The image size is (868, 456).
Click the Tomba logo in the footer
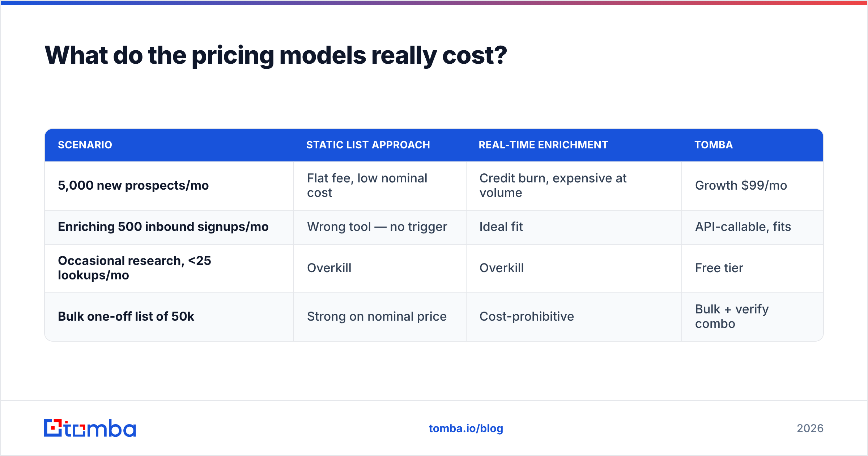(x=90, y=428)
